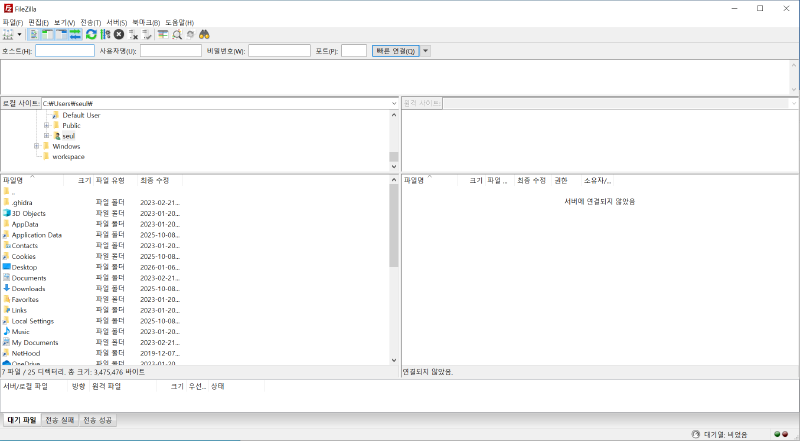Screen dimensions: 800x441
Task: Open the 북마크(B) menu
Action: [x=146, y=22]
